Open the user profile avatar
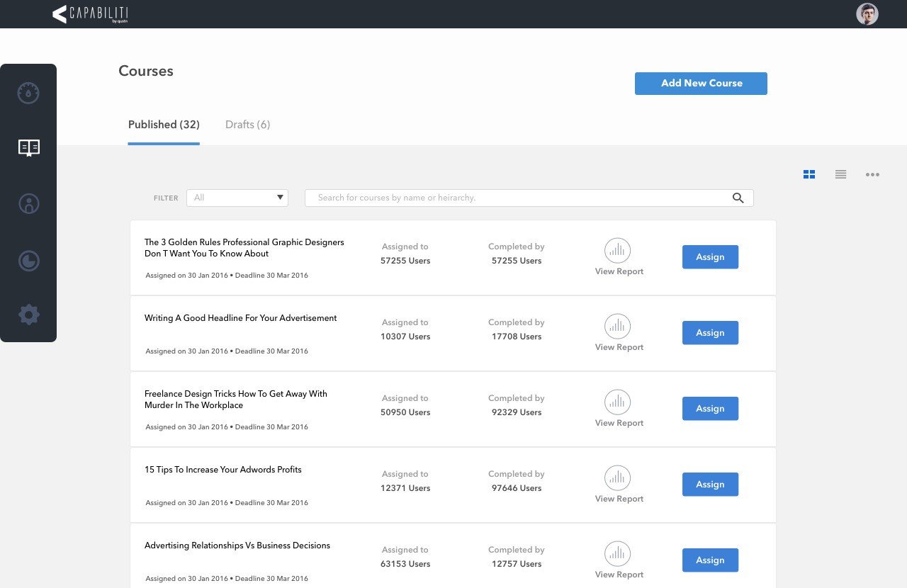This screenshot has width=907, height=588. click(867, 14)
